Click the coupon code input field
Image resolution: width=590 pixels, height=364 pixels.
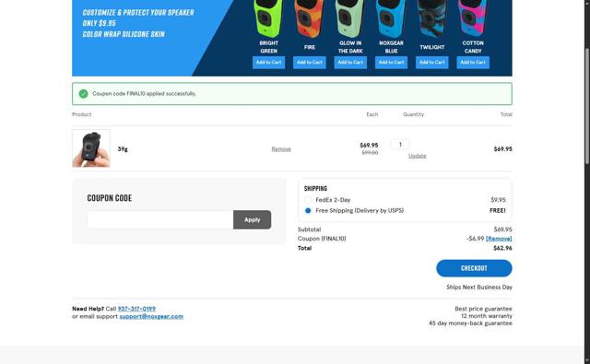click(x=160, y=219)
